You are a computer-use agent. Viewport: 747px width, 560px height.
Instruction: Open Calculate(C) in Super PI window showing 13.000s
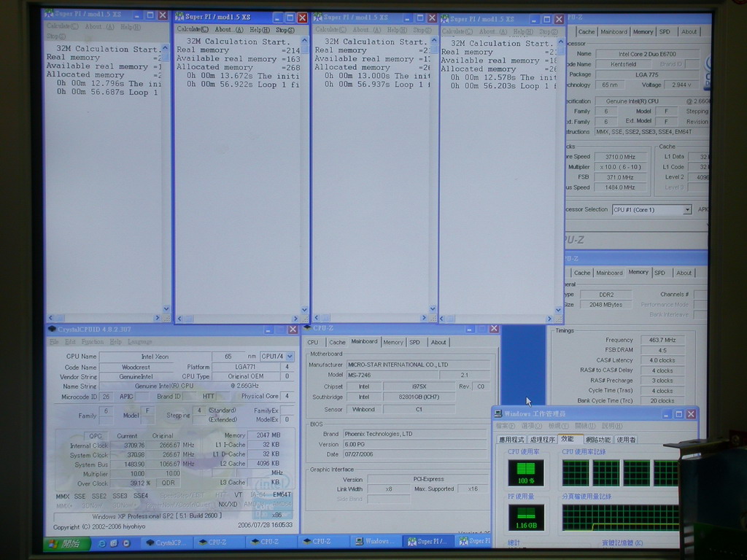click(330, 29)
